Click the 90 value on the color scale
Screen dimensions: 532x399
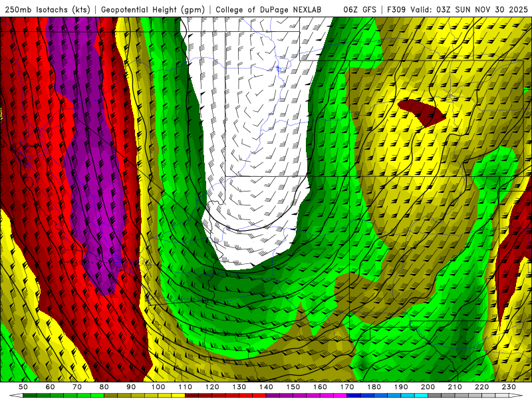(x=131, y=387)
